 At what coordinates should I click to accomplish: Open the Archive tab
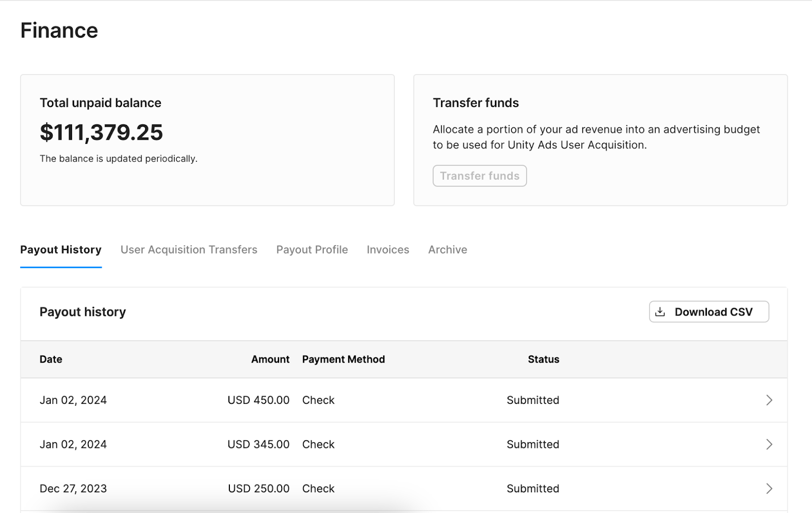click(x=447, y=250)
